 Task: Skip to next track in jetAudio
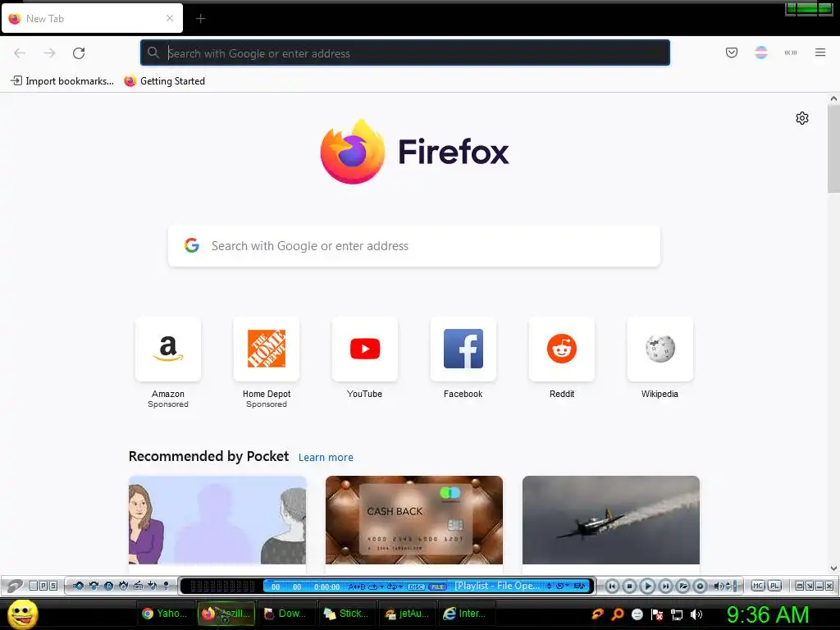tap(664, 586)
